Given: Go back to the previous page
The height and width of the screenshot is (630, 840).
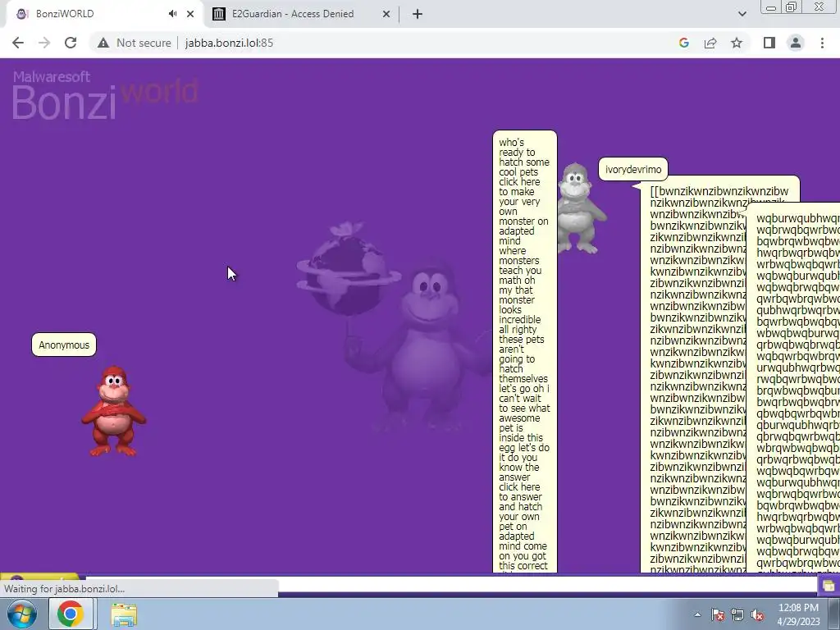Looking at the screenshot, I should pos(18,43).
